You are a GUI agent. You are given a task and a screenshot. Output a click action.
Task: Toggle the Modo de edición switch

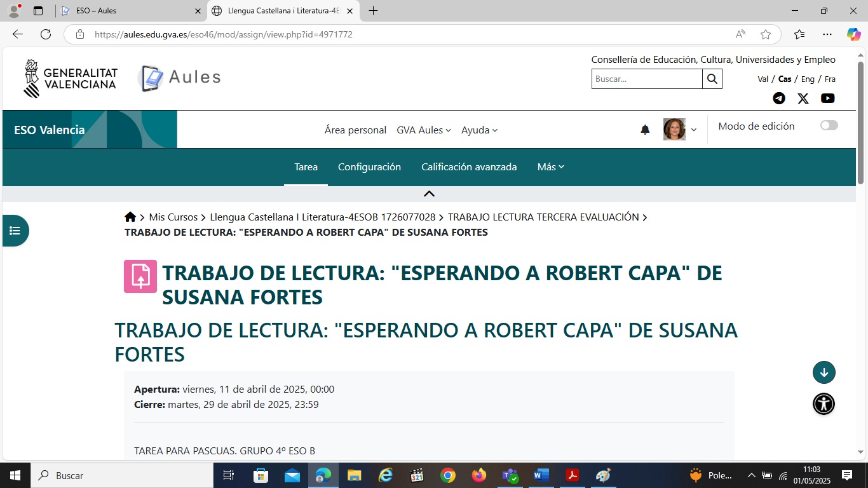(829, 126)
